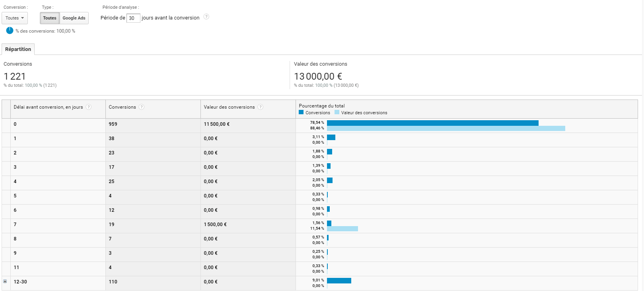644x291 pixels.
Task: Switch type to Google Ads
Action: point(74,18)
